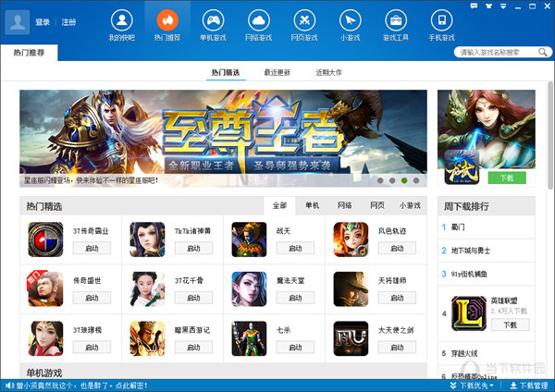
Task: Switch to 近期大作 sub-tab
Action: point(328,72)
